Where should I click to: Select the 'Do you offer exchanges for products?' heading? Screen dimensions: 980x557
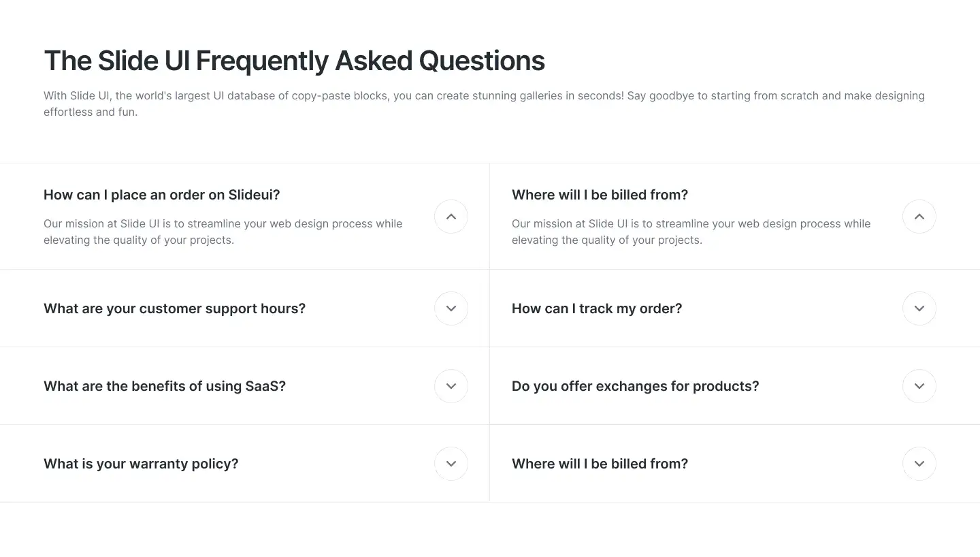click(635, 386)
